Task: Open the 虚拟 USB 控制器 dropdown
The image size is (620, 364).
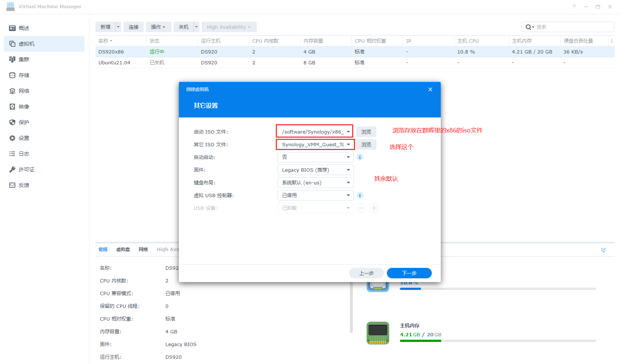Action: (315, 195)
